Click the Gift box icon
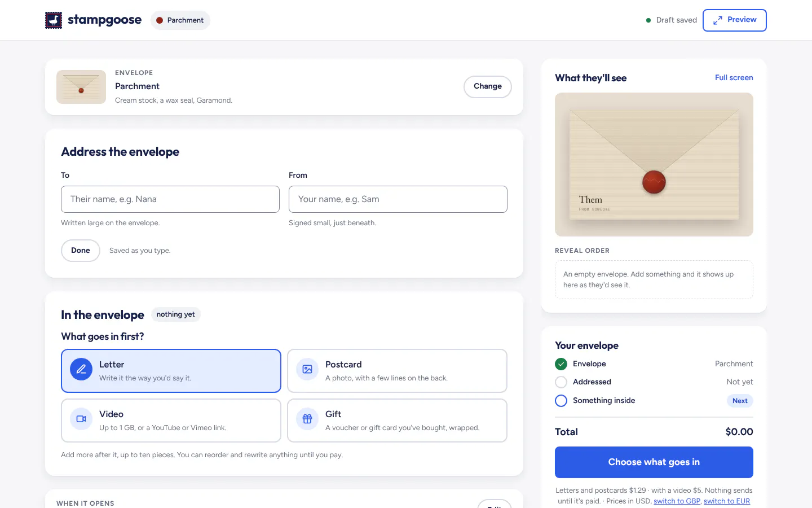The height and width of the screenshot is (508, 812). (x=307, y=419)
